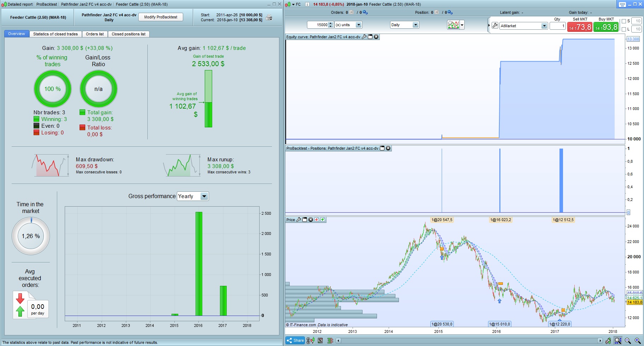This screenshot has width=644, height=346.
Task: Expand the indicator button dropdown arrow
Action: pyautogui.click(x=462, y=25)
